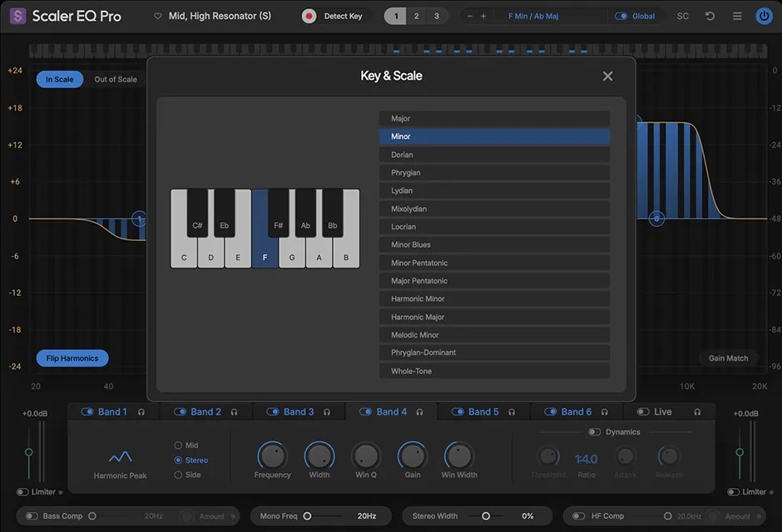The height and width of the screenshot is (532, 782).
Task: Click the Gain knob
Action: click(413, 456)
